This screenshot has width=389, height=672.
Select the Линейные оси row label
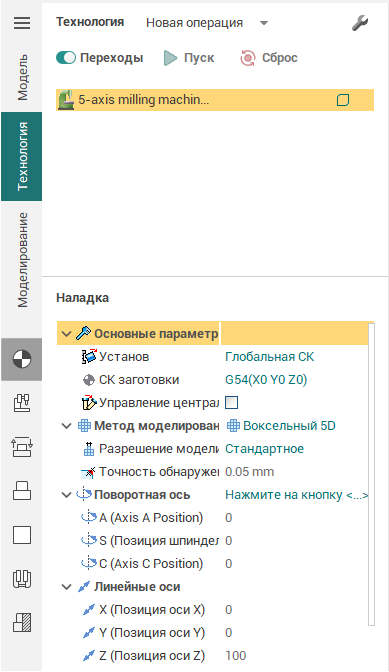coord(137,587)
